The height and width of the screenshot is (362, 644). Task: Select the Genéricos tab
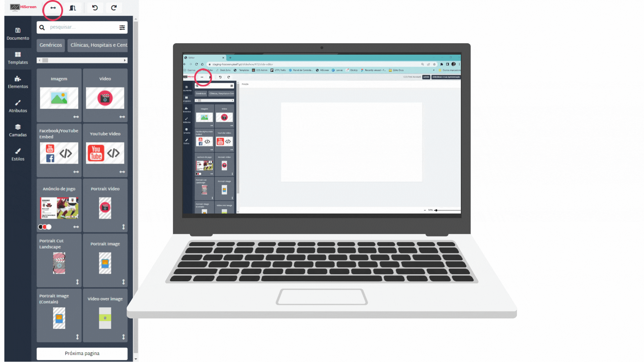50,45
